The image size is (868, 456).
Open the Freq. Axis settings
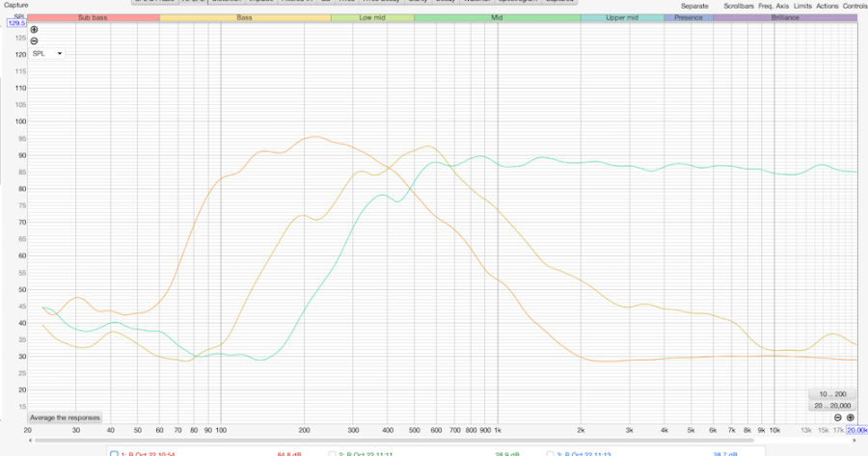click(773, 6)
